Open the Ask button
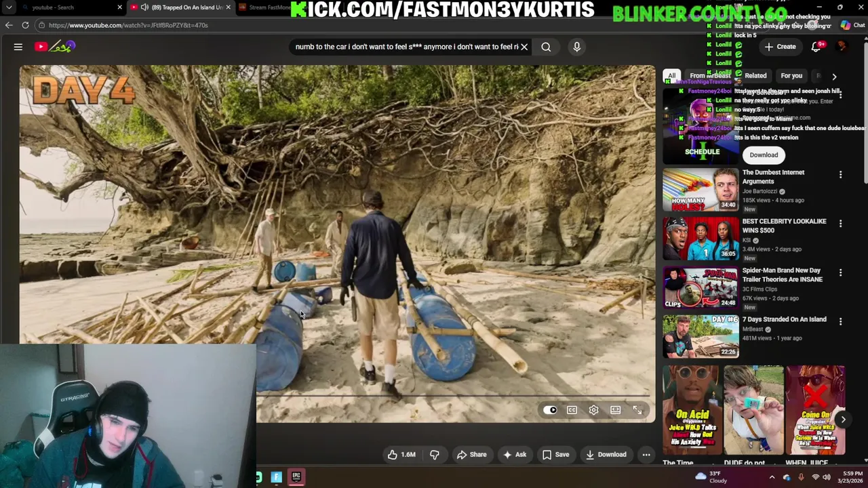The image size is (868, 488). point(515,455)
